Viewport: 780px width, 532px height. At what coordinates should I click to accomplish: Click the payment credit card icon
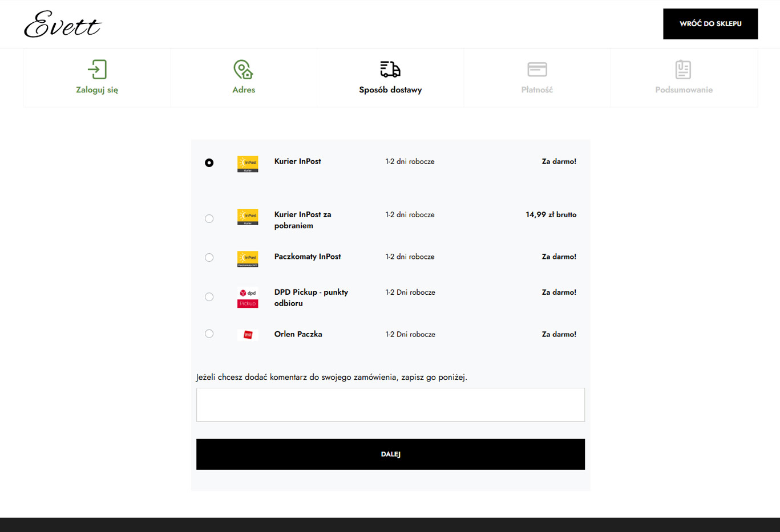pos(537,70)
